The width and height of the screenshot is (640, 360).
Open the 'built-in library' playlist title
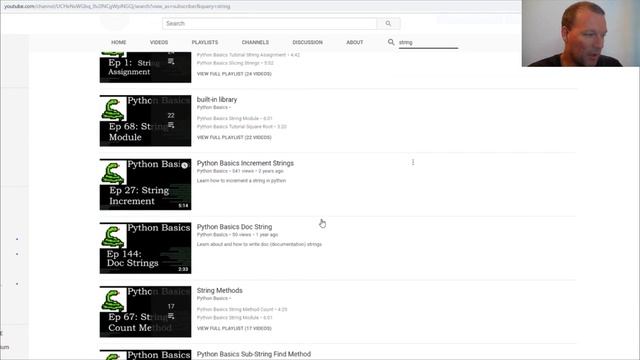(x=217, y=100)
